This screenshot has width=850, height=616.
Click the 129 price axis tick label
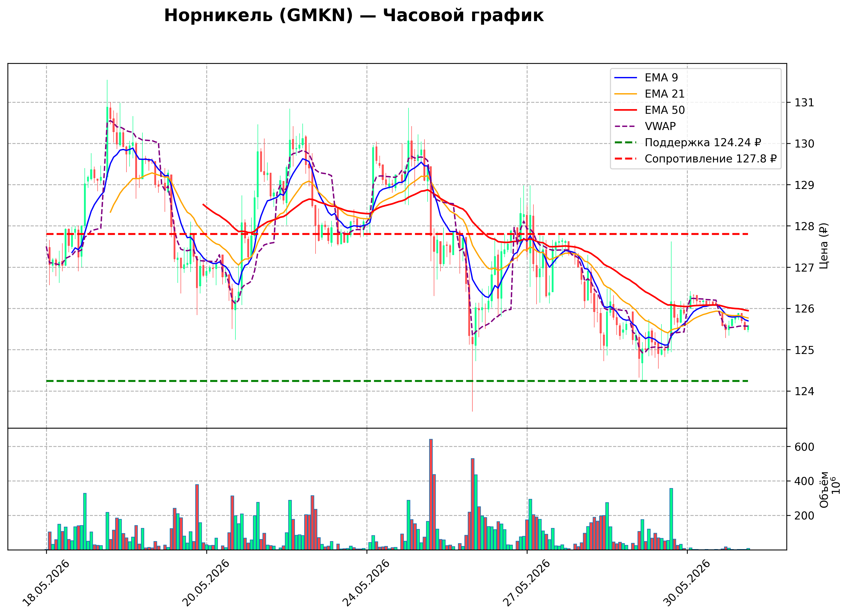point(804,185)
